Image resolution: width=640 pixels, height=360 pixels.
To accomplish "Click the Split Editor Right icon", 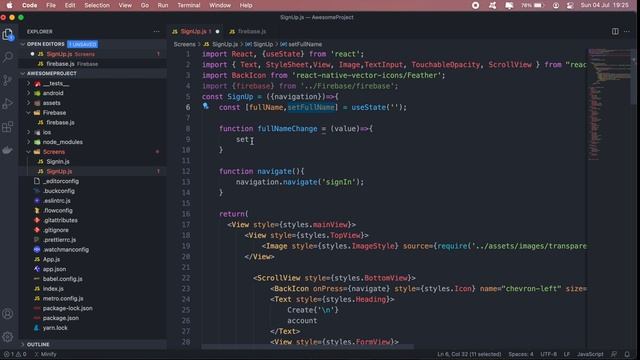I will click(x=615, y=31).
